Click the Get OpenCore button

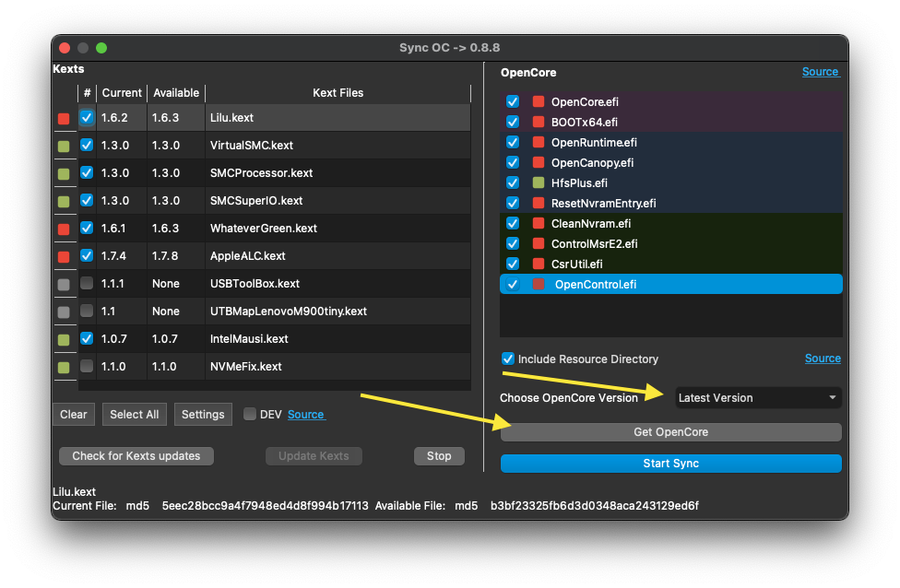point(671,432)
